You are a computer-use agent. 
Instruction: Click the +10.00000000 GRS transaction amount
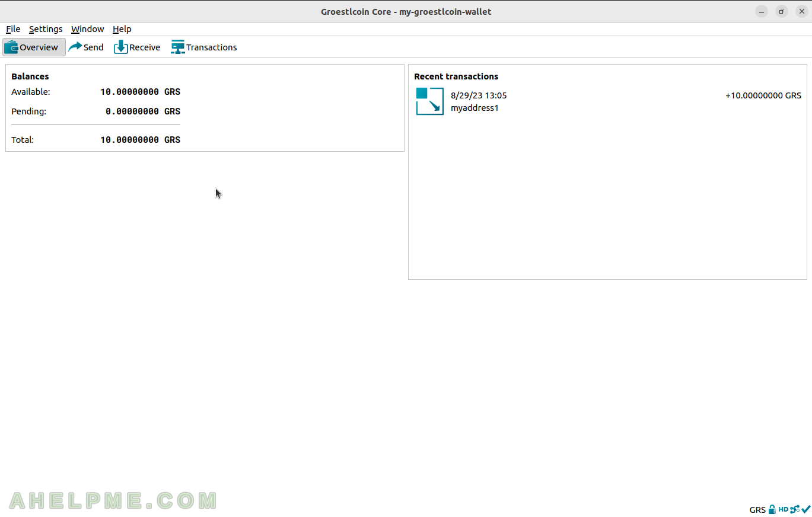pyautogui.click(x=763, y=95)
